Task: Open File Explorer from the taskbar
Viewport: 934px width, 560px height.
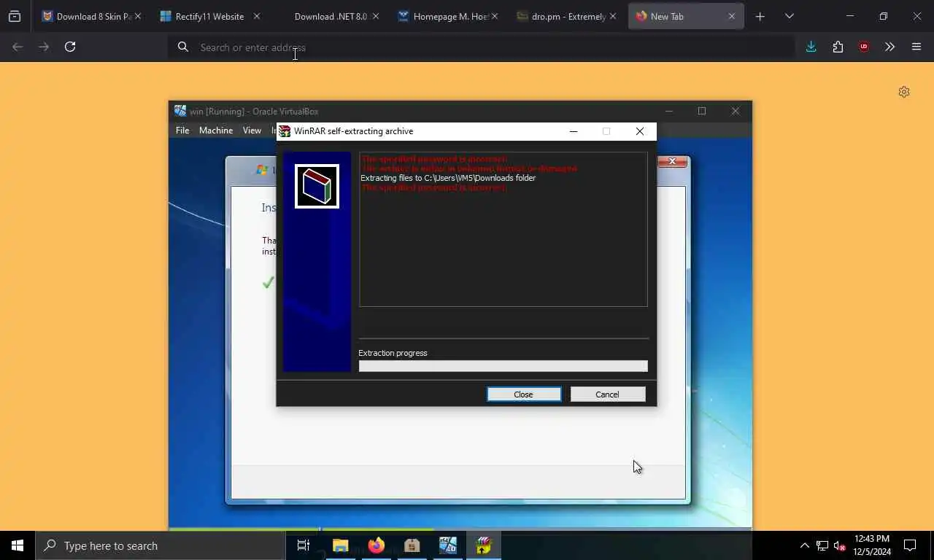Action: pos(341,545)
